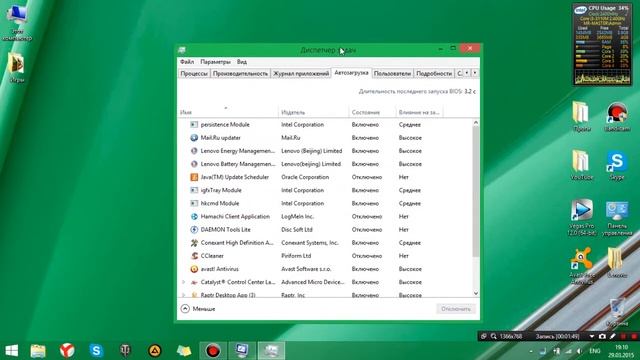The width and height of the screenshot is (640, 360).
Task: Open the Skype desktop shortcut
Action: tap(617, 165)
